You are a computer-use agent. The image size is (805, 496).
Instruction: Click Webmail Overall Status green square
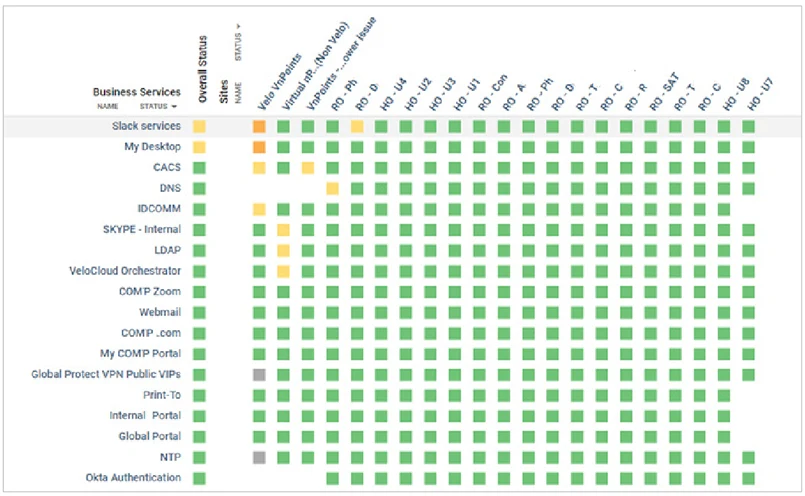pyautogui.click(x=199, y=312)
